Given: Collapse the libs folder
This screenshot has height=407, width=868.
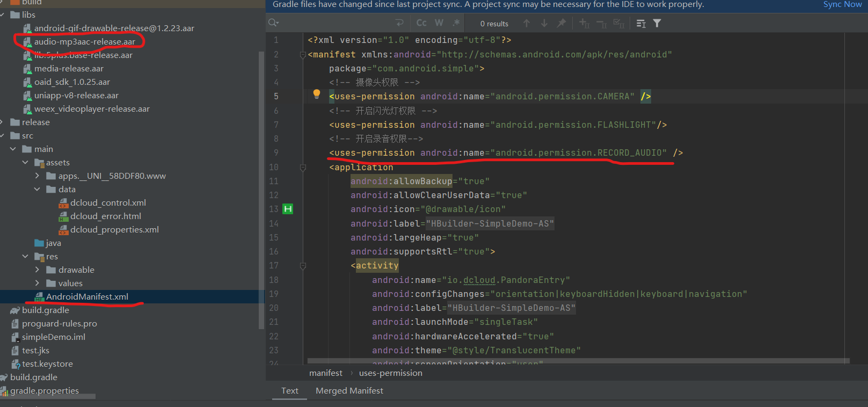Looking at the screenshot, I should pyautogui.click(x=3, y=15).
